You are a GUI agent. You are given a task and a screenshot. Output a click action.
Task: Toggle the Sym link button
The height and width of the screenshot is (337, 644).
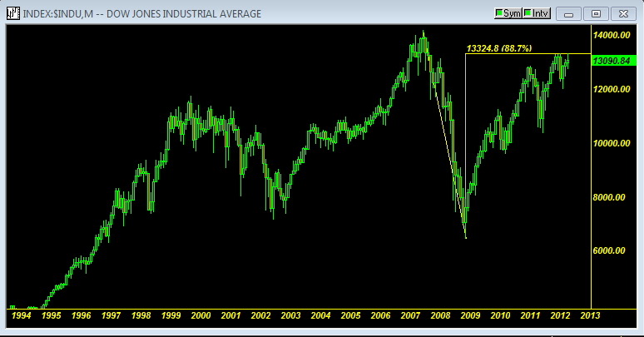pos(508,13)
